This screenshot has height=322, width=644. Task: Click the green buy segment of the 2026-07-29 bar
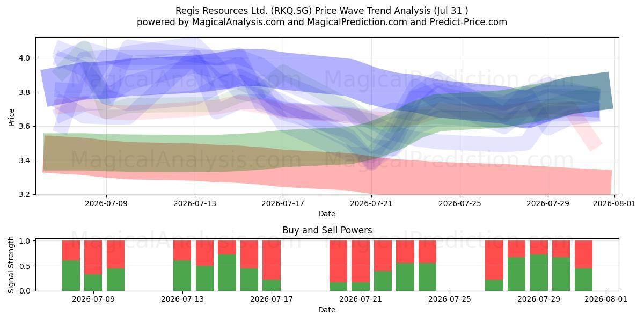coord(539,273)
